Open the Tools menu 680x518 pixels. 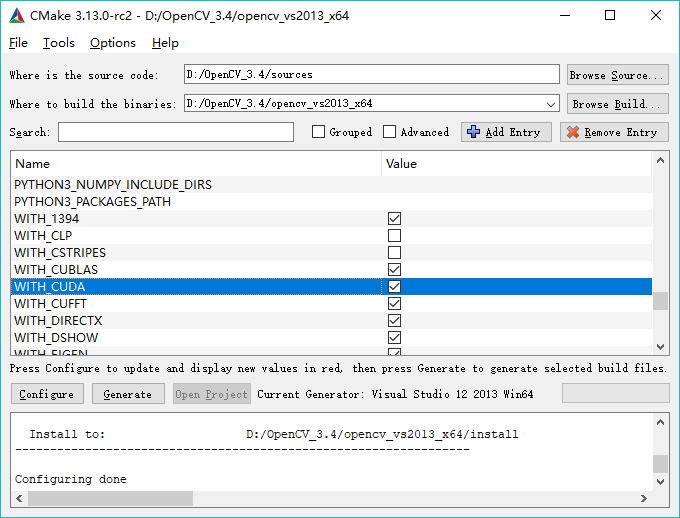(59, 43)
